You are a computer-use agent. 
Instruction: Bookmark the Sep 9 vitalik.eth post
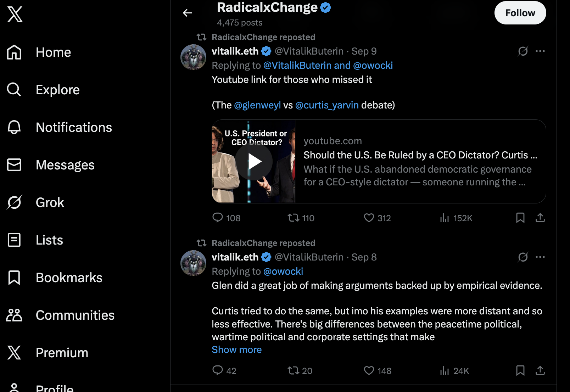(520, 218)
